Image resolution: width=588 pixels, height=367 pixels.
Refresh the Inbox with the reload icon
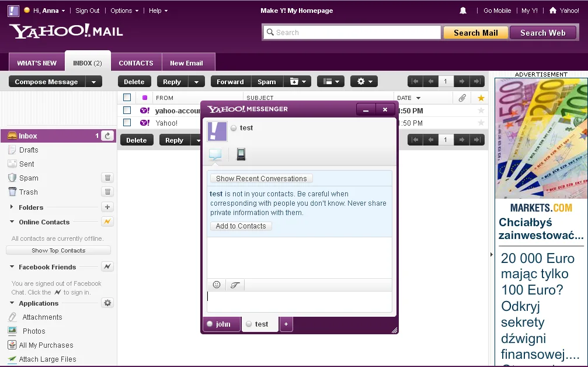pyautogui.click(x=107, y=136)
